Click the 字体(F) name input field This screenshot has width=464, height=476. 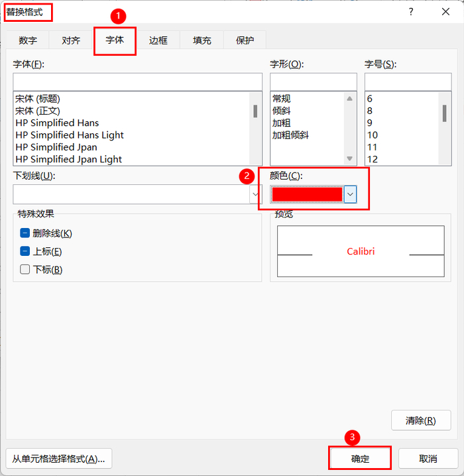point(137,82)
